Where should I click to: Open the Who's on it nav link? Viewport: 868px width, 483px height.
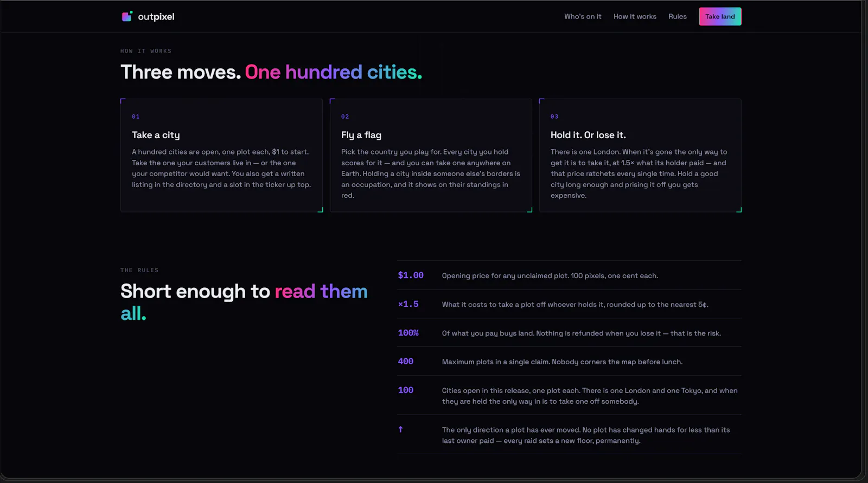pos(583,16)
